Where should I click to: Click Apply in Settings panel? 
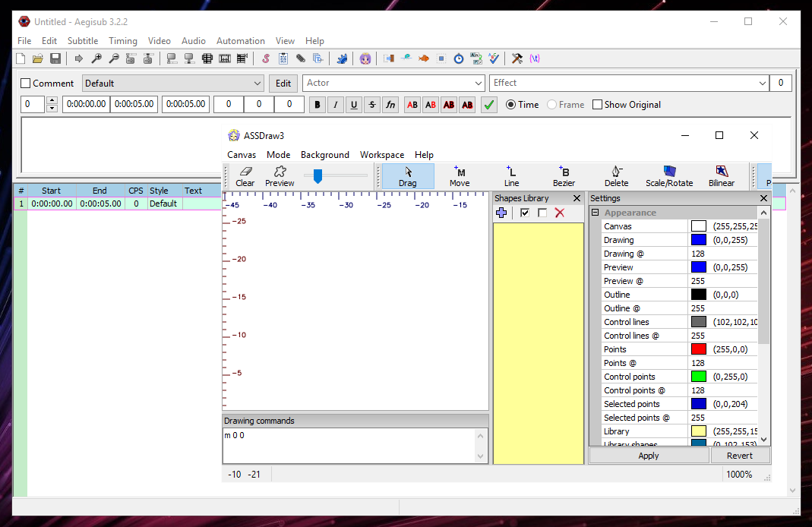coord(649,456)
